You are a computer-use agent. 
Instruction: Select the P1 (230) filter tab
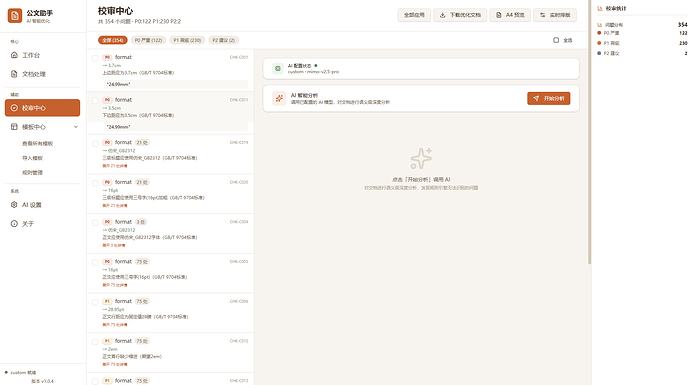click(x=187, y=40)
